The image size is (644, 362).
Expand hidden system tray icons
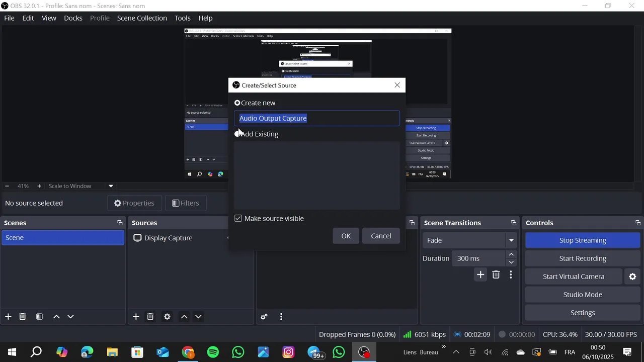(456, 352)
